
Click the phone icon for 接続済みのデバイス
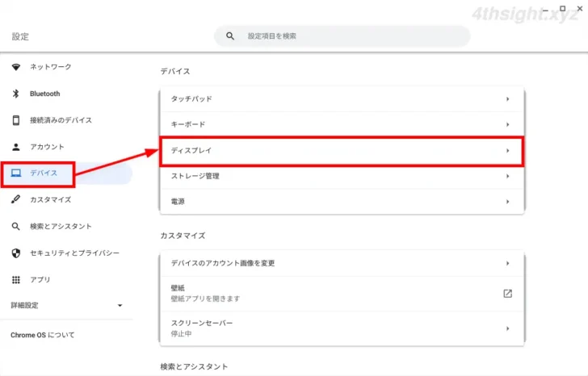(x=16, y=120)
